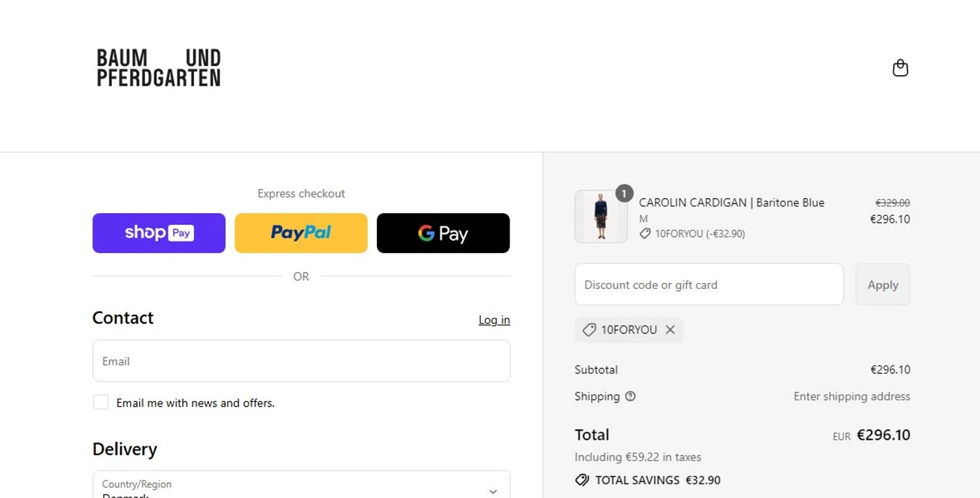Open the Carolin Cardigan product thumbnail
This screenshot has width=980, height=498.
pos(600,217)
